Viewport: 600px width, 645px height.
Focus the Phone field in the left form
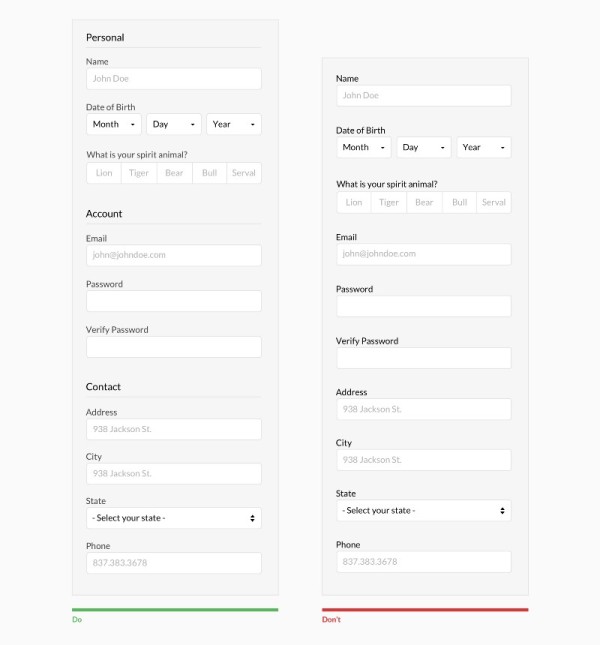pyautogui.click(x=174, y=563)
